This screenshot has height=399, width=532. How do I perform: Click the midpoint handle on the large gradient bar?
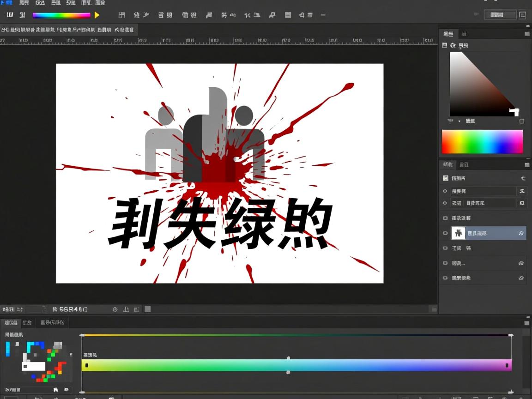tap(289, 365)
